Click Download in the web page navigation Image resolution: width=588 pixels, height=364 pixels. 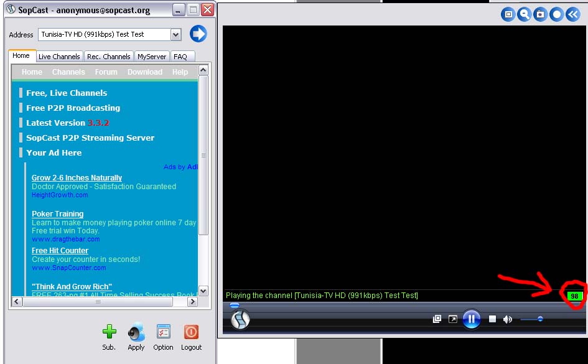(x=145, y=72)
